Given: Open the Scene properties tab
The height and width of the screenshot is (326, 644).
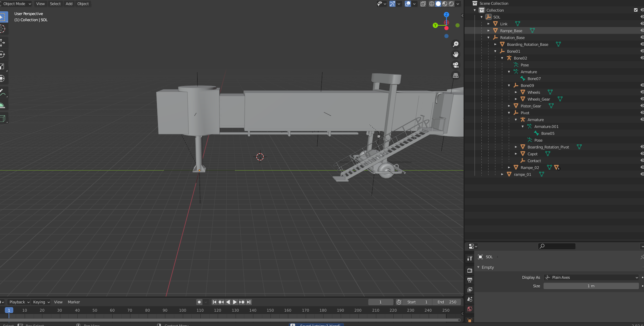Looking at the screenshot, I should pos(470,299).
